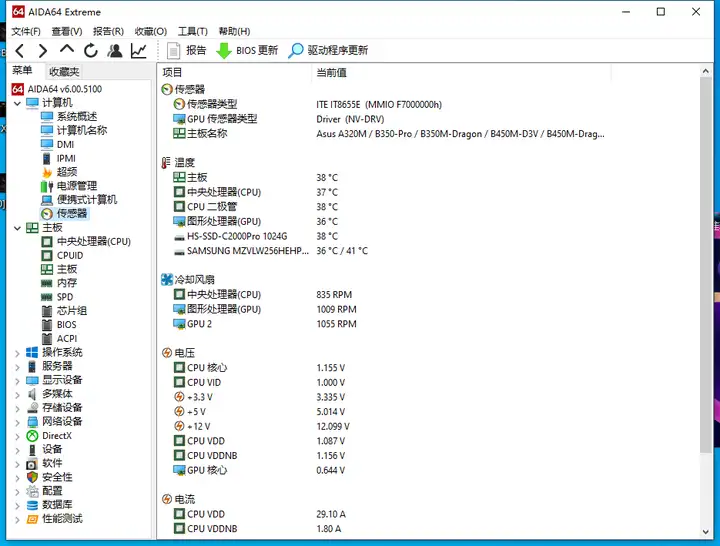Click the 当前值 column header
This screenshot has width=720, height=546.
(x=461, y=73)
